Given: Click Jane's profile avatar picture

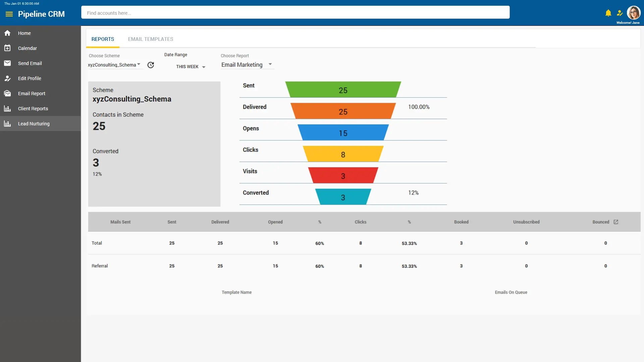Looking at the screenshot, I should (x=634, y=13).
